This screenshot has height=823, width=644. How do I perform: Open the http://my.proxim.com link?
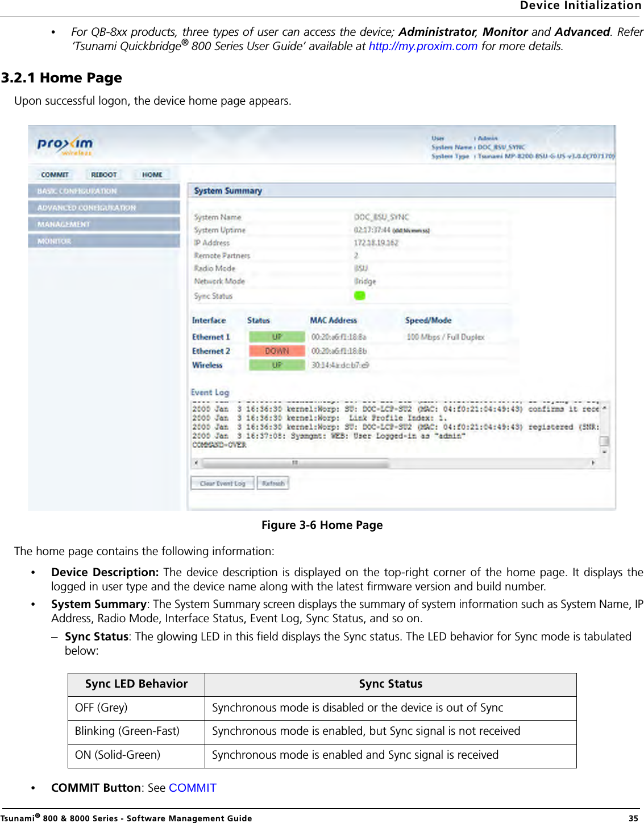coord(423,46)
